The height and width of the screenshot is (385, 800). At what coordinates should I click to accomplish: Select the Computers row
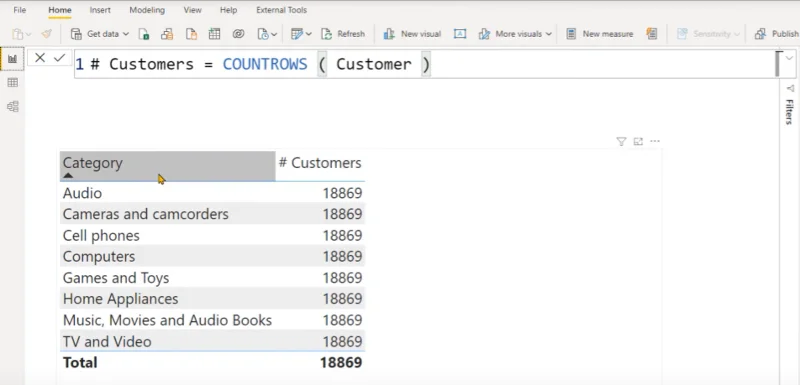tap(212, 256)
